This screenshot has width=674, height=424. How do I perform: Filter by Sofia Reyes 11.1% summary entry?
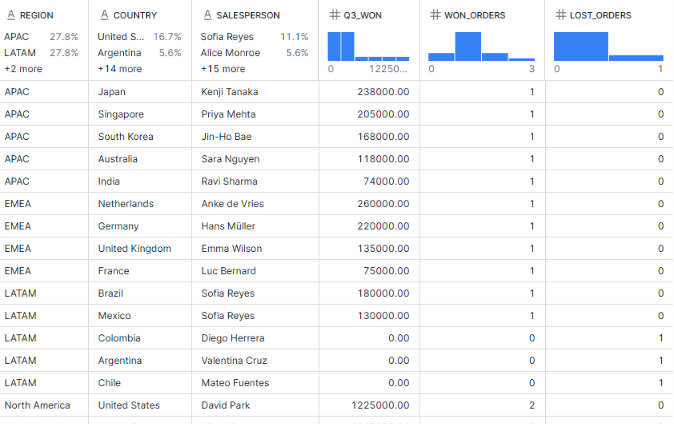click(x=254, y=37)
